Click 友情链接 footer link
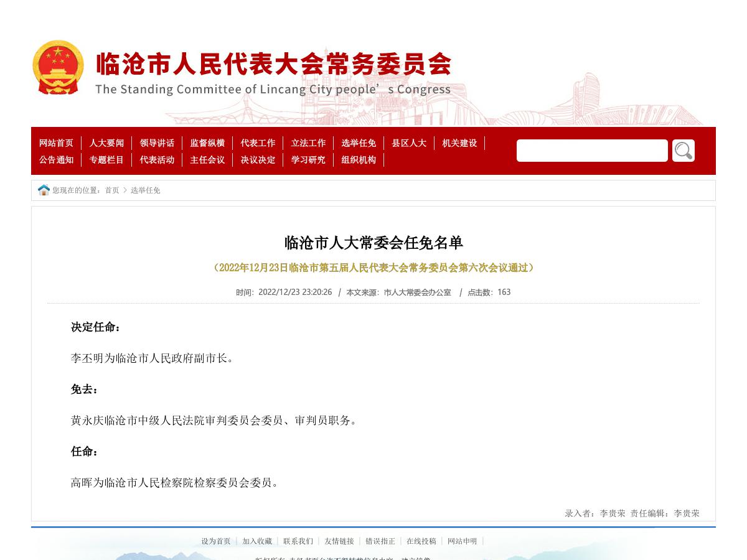 tap(339, 541)
